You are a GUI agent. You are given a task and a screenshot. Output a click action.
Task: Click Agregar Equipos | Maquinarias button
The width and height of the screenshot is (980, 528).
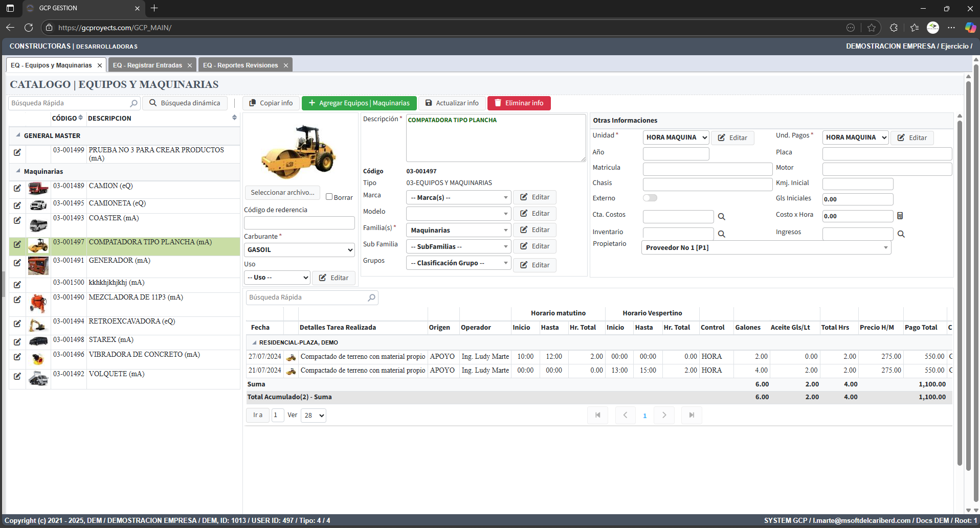359,103
